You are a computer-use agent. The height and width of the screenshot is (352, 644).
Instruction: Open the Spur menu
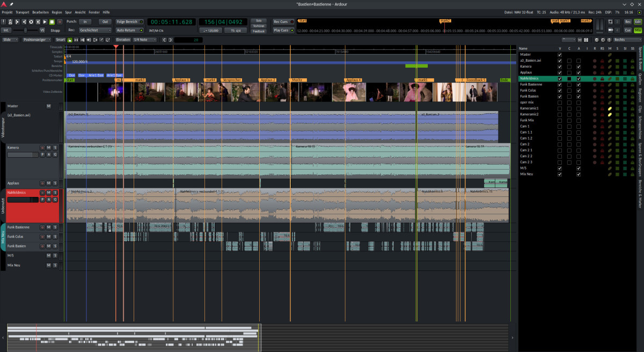pyautogui.click(x=69, y=12)
